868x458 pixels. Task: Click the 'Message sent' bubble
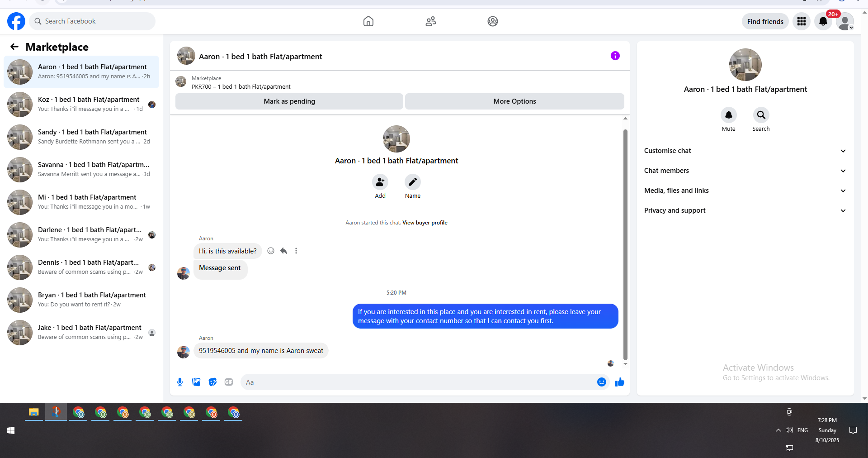pyautogui.click(x=220, y=269)
